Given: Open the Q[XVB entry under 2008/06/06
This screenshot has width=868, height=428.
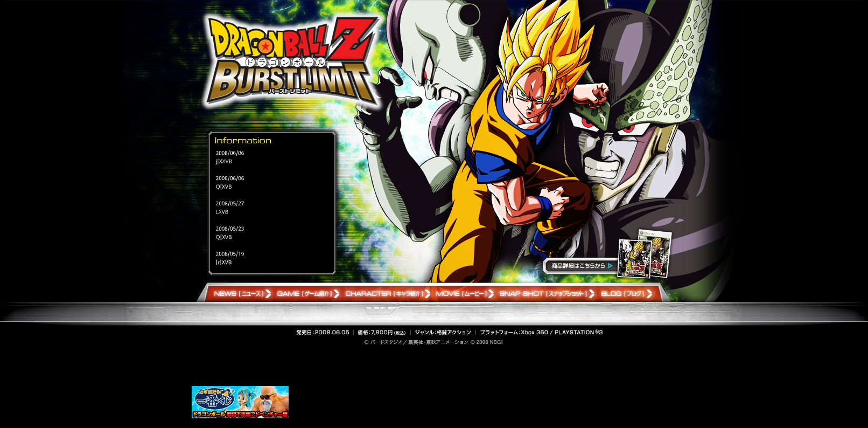Looking at the screenshot, I should pos(224,187).
